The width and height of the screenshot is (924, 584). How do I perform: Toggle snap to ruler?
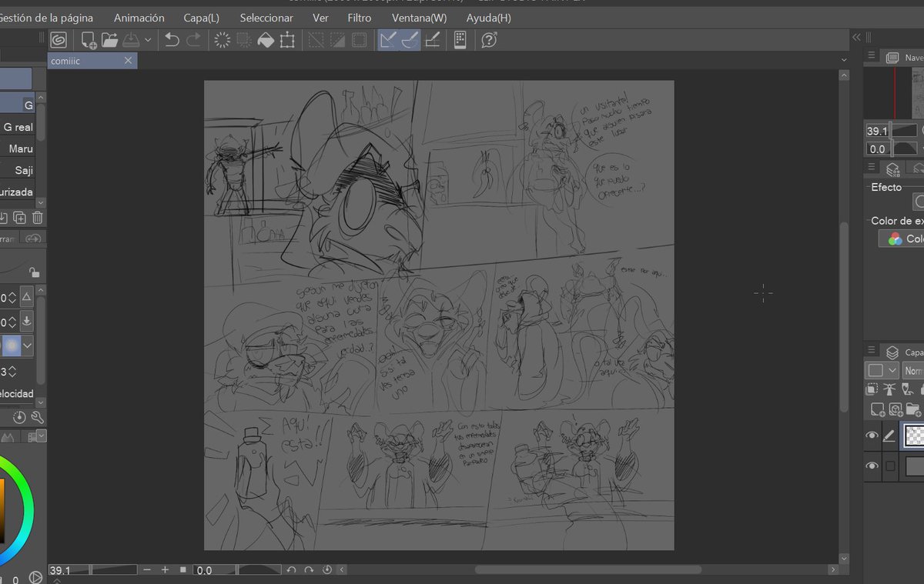click(x=388, y=40)
